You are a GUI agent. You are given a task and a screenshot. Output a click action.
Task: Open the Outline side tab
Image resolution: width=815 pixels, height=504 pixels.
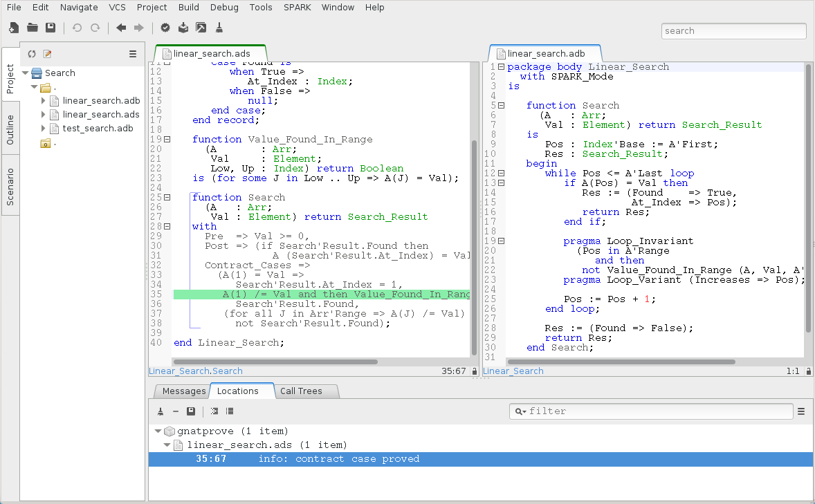point(10,130)
